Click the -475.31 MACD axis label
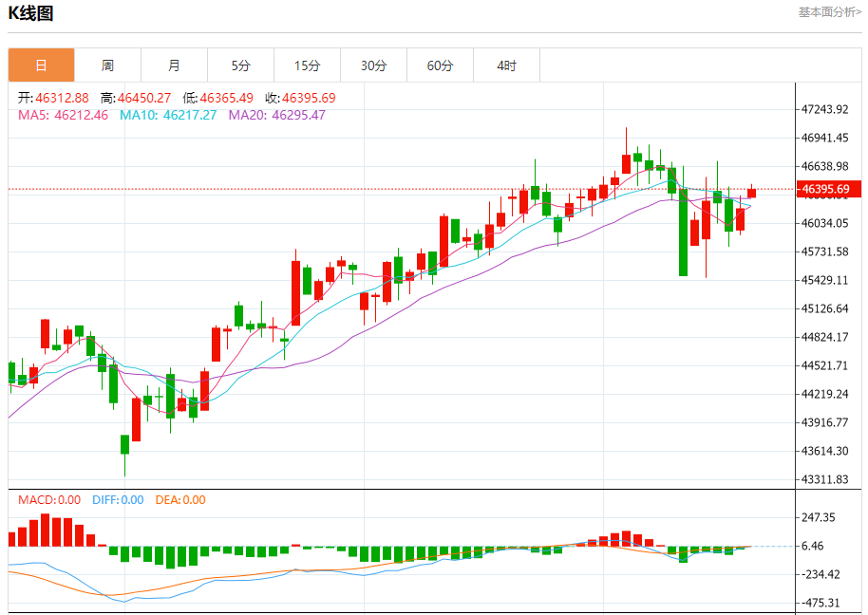 (x=821, y=604)
